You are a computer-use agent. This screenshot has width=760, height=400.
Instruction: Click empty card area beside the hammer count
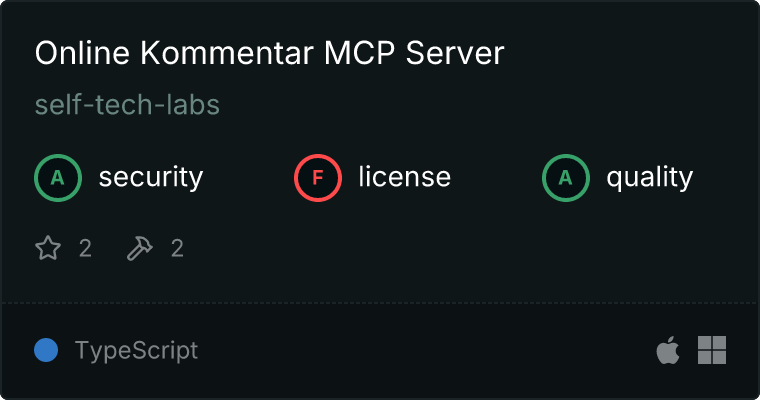point(436,248)
